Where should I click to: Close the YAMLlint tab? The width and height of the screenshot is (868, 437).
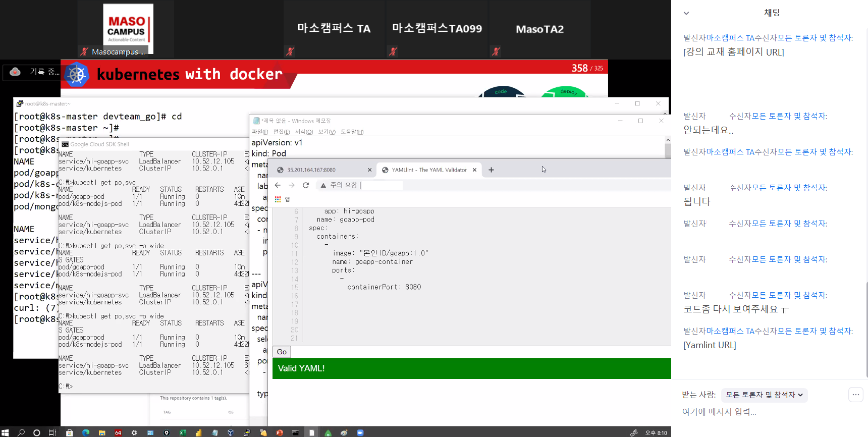pyautogui.click(x=474, y=170)
